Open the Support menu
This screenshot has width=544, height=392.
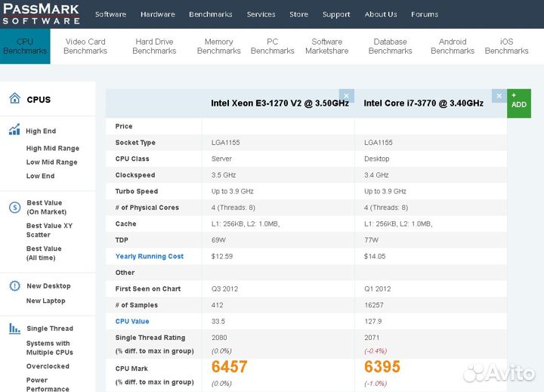[336, 14]
